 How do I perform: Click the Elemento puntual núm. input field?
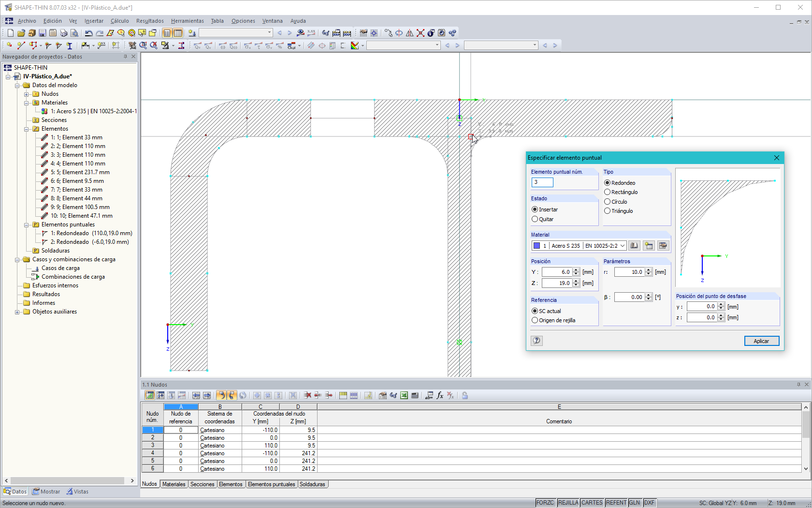pos(542,182)
